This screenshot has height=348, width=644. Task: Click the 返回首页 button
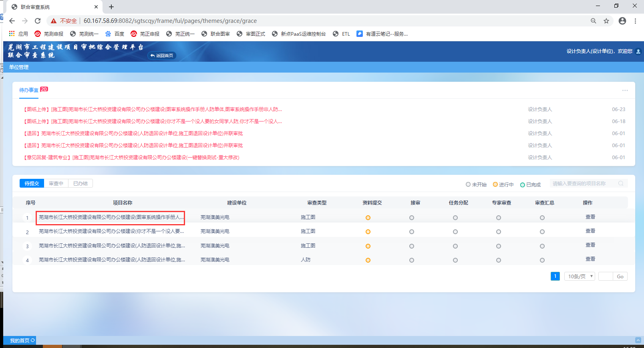point(162,56)
